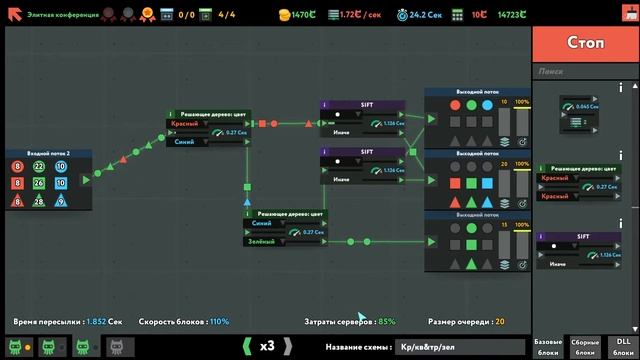Toggle green square in second output stream
This screenshot has width=640, height=360.
(x=471, y=183)
